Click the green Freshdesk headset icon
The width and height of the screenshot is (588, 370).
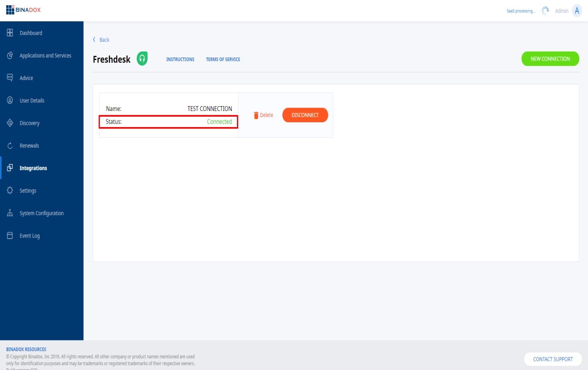coord(142,58)
